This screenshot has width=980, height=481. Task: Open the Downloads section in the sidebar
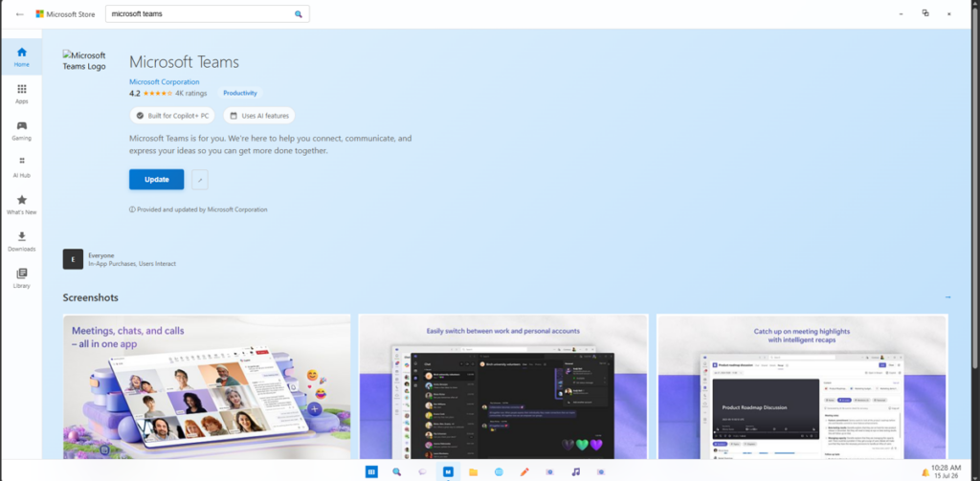(x=22, y=241)
